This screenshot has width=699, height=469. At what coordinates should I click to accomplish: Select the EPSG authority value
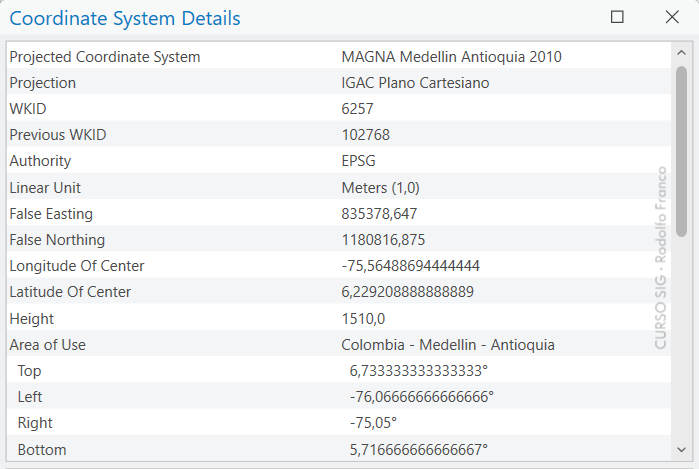point(359,161)
